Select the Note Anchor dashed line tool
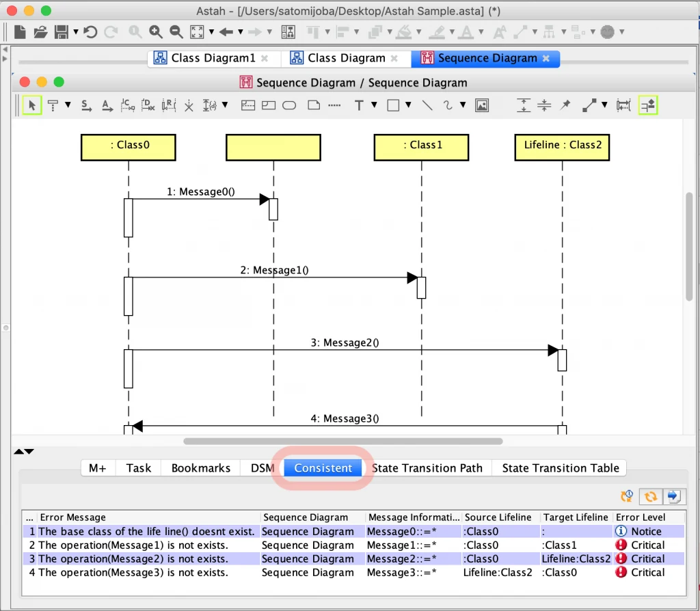This screenshot has width=700, height=611. 334,106
